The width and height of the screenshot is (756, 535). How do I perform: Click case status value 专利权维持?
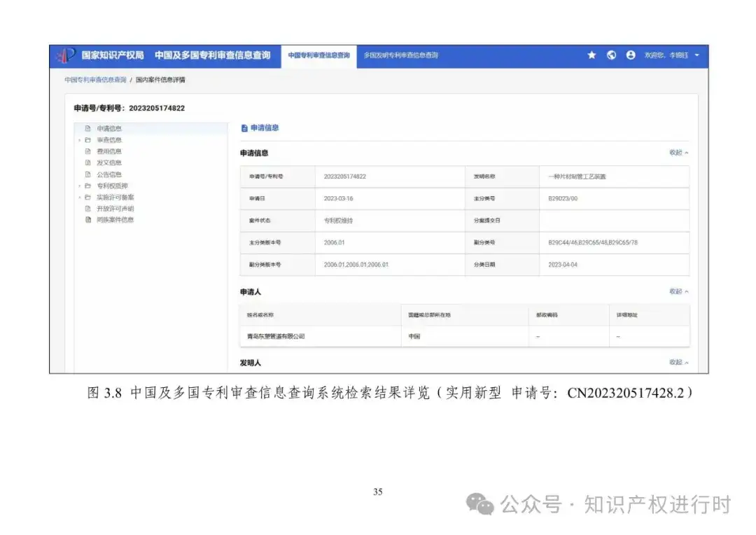coord(339,221)
